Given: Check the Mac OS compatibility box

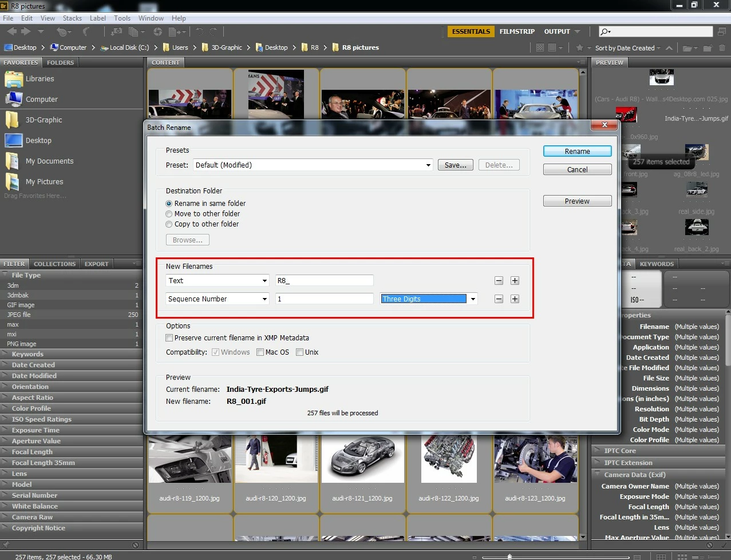Looking at the screenshot, I should click(260, 352).
